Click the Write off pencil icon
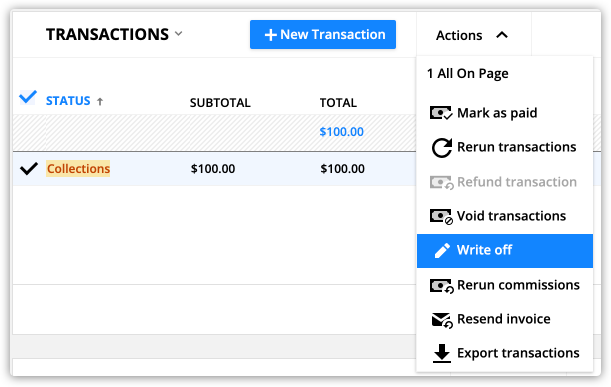The width and height of the screenshot is (611, 387). click(x=442, y=251)
